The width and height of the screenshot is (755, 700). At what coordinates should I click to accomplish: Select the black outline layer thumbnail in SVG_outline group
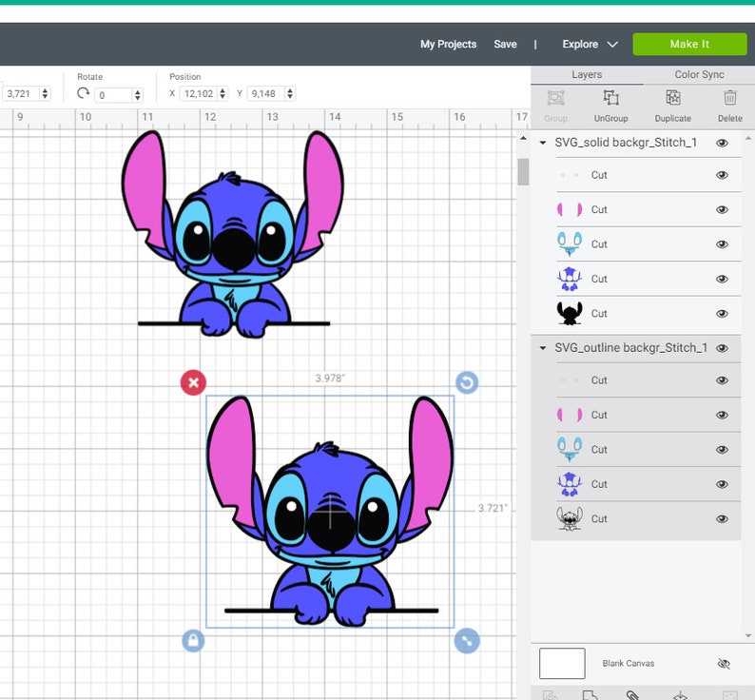(x=570, y=519)
